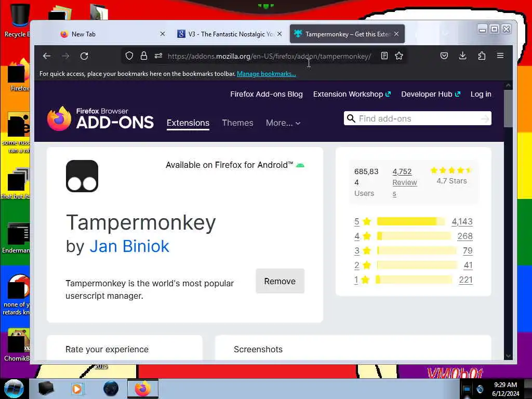The width and height of the screenshot is (532, 399).
Task: Open the ChomikBox desktop icon
Action: 17,345
